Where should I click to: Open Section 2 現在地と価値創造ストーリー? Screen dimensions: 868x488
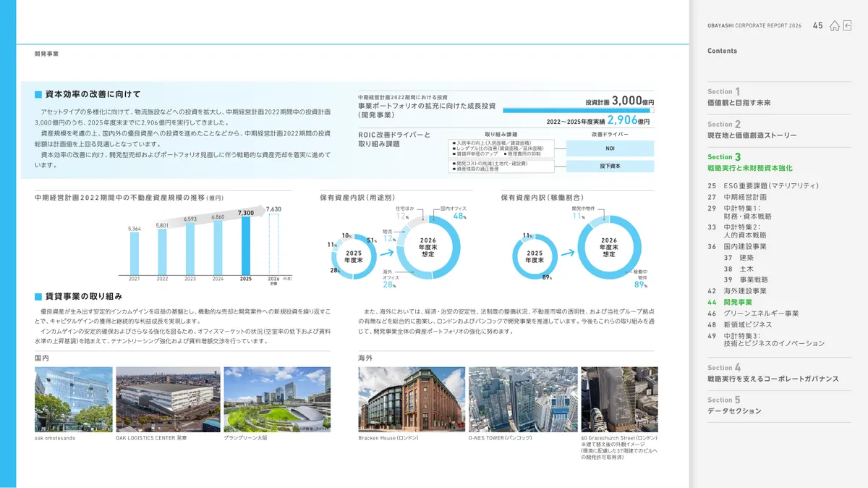(x=752, y=130)
